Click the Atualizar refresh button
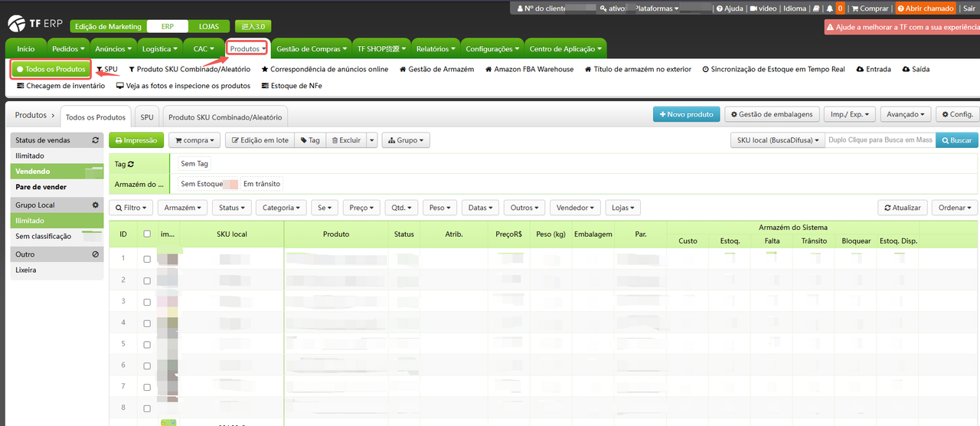The width and height of the screenshot is (980, 426). [x=903, y=208]
